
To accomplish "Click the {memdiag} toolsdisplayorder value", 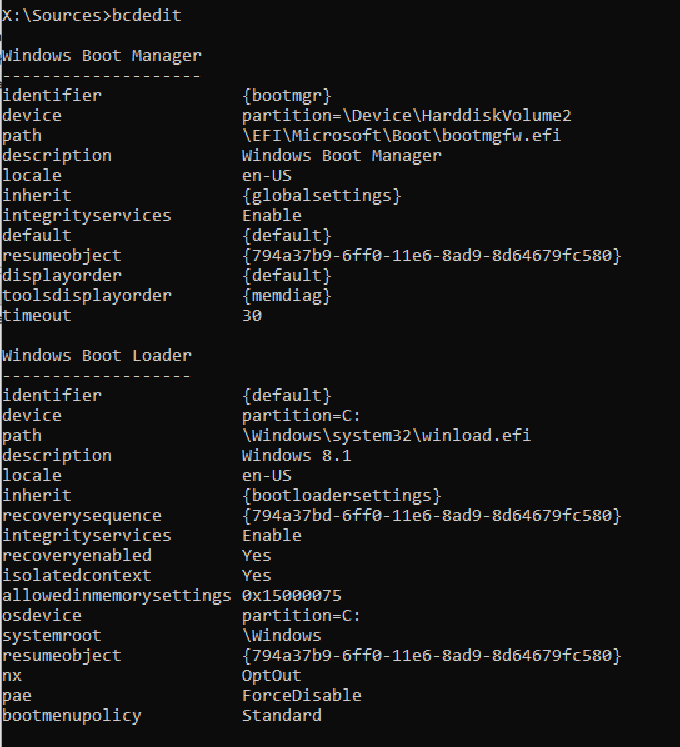I will click(286, 295).
